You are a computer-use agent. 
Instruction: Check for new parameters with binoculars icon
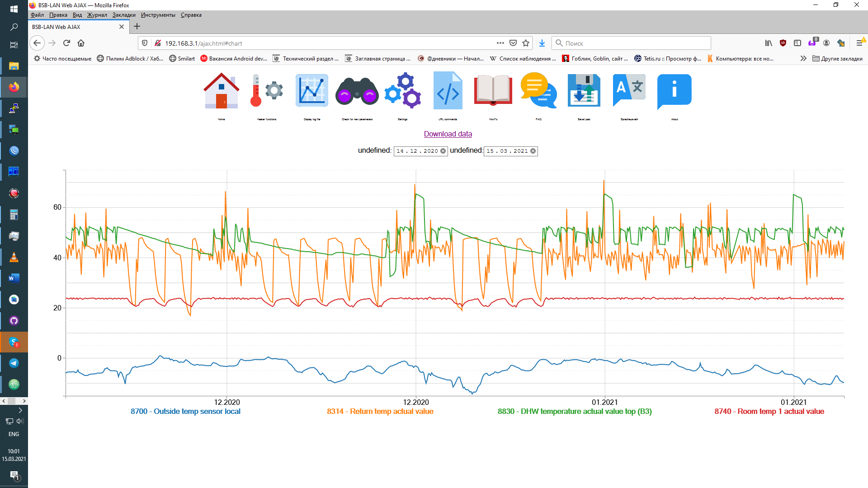click(357, 90)
